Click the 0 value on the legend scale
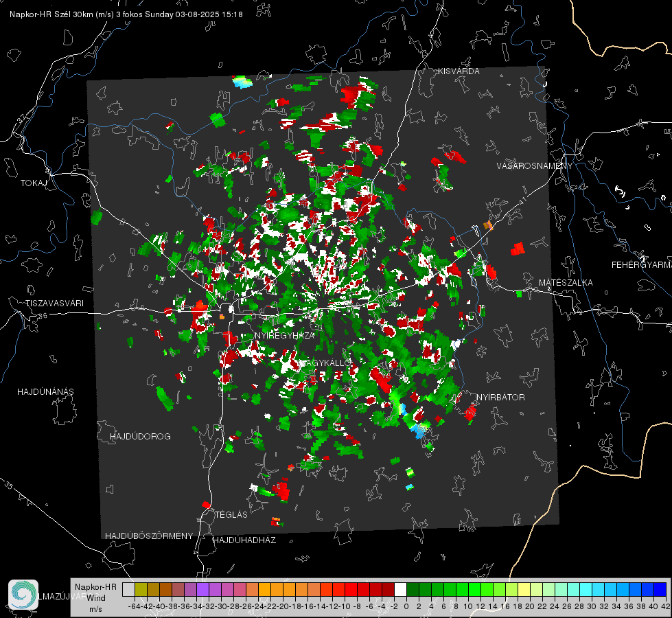The height and width of the screenshot is (618, 672). pos(406,607)
